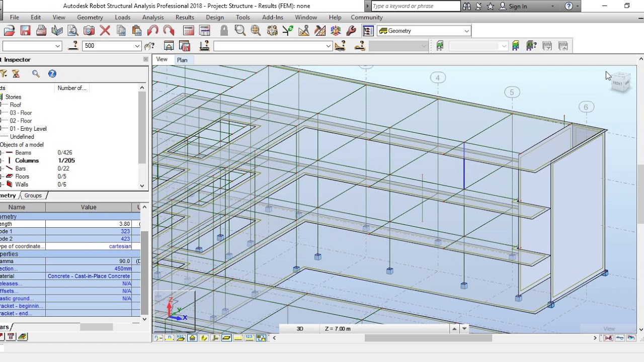
Task: Delete selection with red X icon
Action: pos(105,31)
